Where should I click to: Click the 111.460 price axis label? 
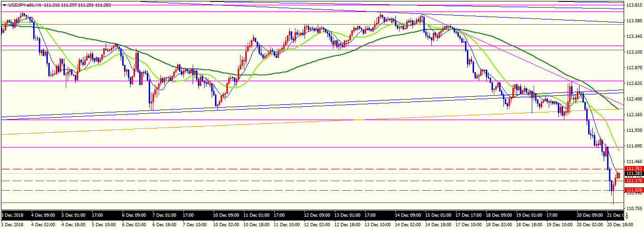coord(634,162)
